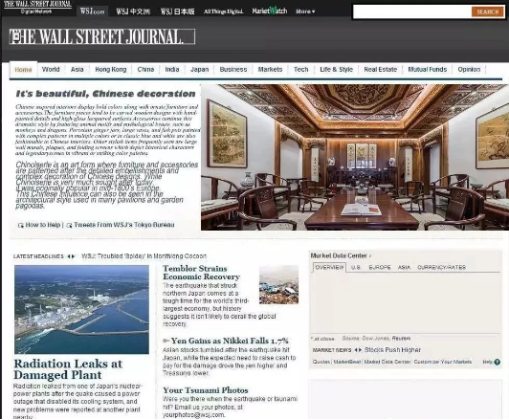Screen dimensions: 509x420
Task: Open the WSJ Chinese edition link
Action: [x=133, y=11]
